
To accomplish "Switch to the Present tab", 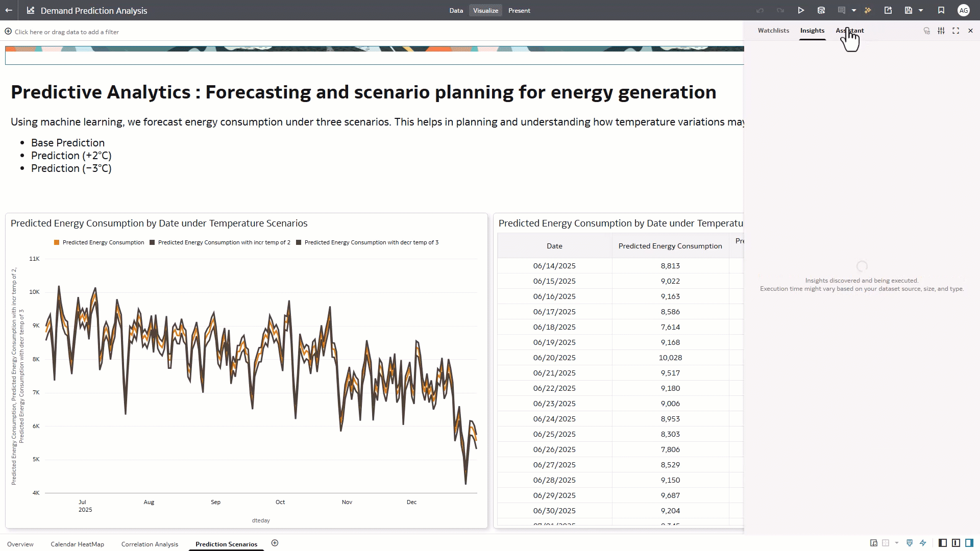I will click(x=519, y=10).
